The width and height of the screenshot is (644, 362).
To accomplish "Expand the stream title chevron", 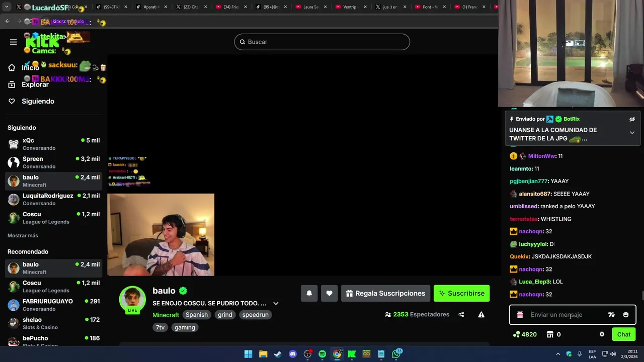I will tap(276, 303).
